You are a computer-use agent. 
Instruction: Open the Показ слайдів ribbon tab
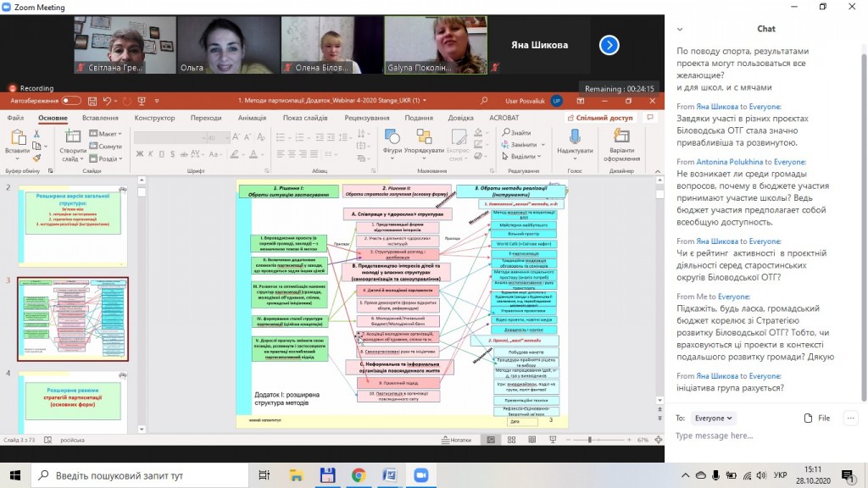305,118
